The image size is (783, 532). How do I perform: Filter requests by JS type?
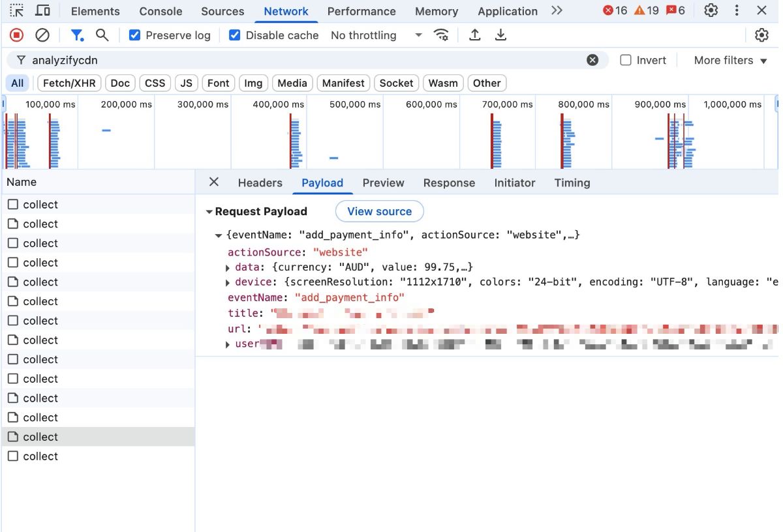tap(187, 83)
